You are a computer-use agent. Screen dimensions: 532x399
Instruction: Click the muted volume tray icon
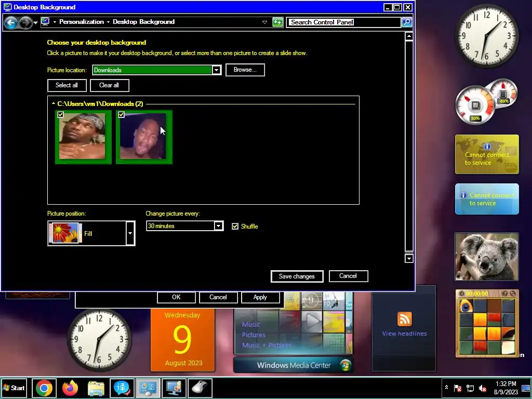483,388
